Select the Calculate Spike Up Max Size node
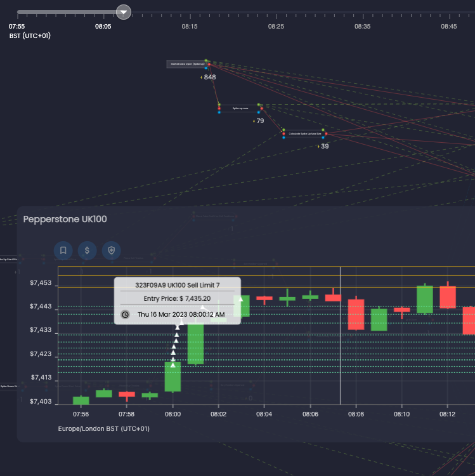This screenshot has width=475, height=476. tap(304, 134)
